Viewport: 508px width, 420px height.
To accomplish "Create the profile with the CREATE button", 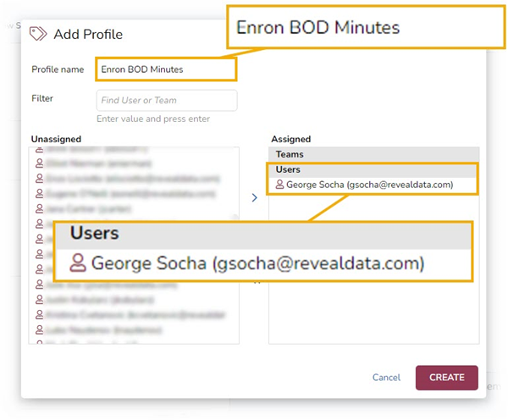I will point(447,378).
